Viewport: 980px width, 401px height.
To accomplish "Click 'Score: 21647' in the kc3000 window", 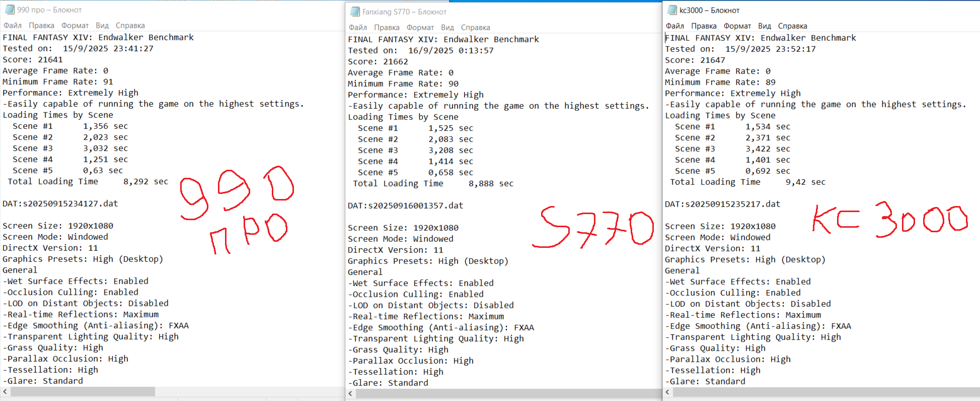I will point(695,60).
